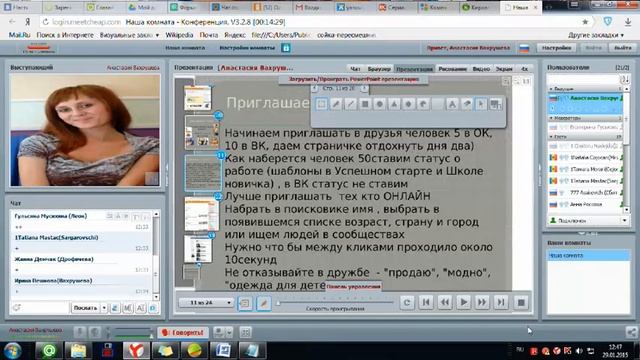Bookmark page with the star icon

coord(585,22)
